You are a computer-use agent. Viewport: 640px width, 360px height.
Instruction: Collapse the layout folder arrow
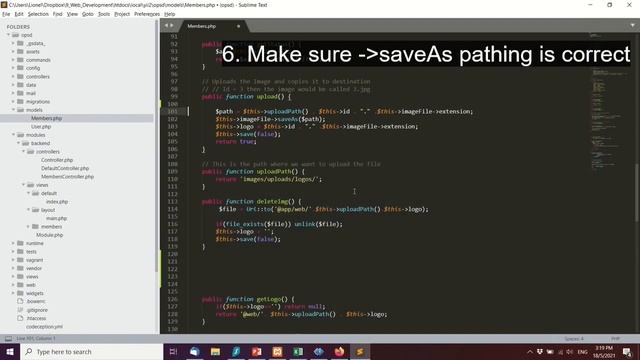[x=29, y=210]
